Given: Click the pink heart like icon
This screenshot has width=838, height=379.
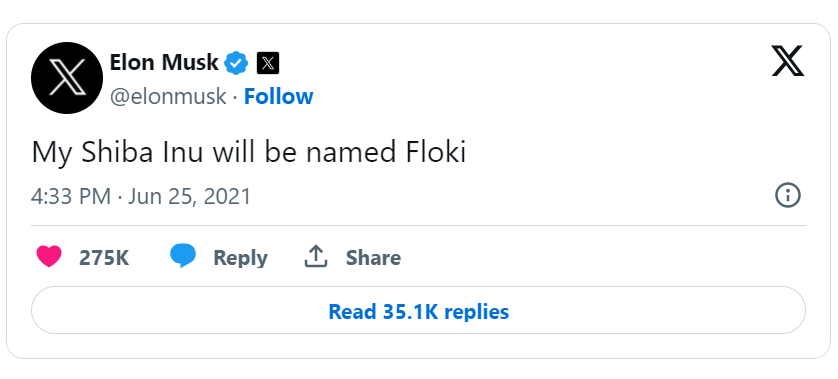Looking at the screenshot, I should tap(49, 257).
